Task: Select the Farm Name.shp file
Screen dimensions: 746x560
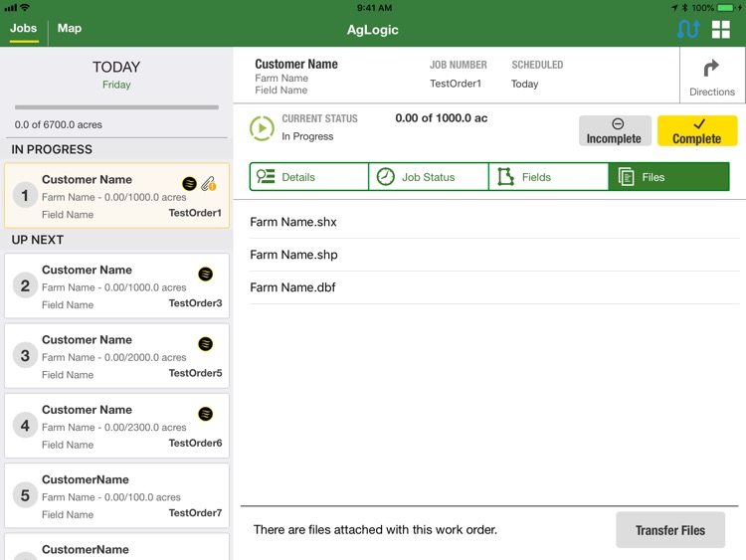Action: (494, 255)
